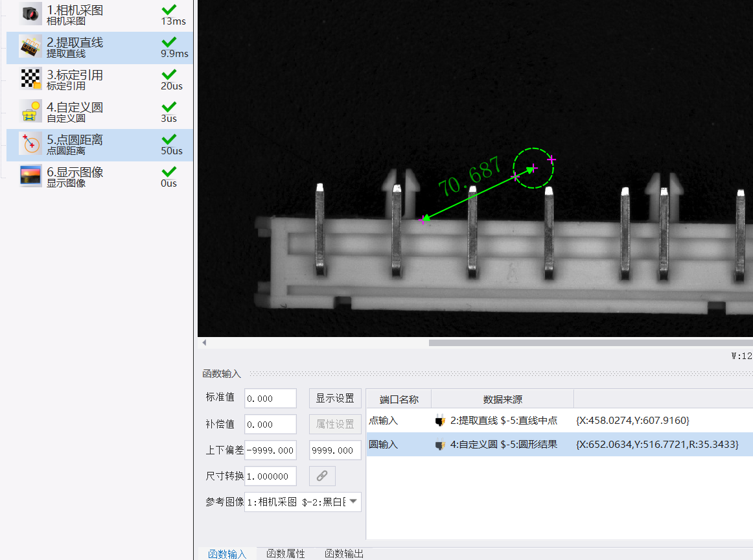
Task: Select the camera capture step icon
Action: (30, 14)
